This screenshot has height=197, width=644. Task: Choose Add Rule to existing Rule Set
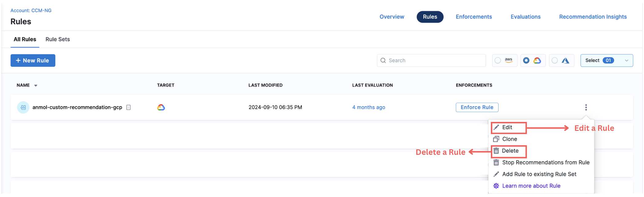click(539, 174)
